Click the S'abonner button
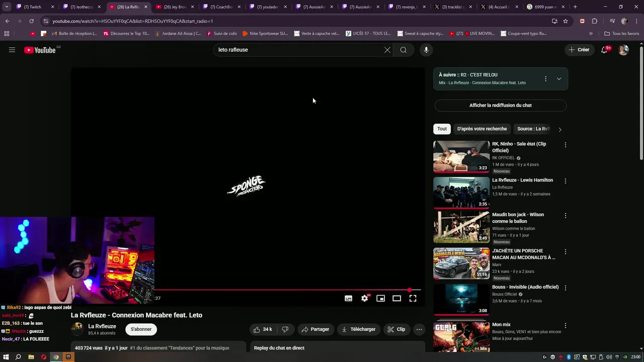The width and height of the screenshot is (644, 362). (x=141, y=329)
